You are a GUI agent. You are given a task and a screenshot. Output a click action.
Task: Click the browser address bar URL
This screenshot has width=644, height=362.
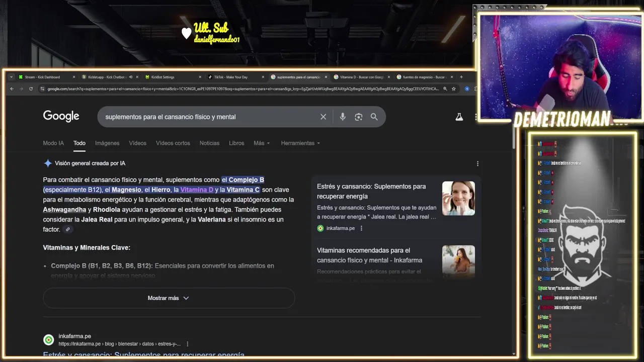click(x=243, y=89)
